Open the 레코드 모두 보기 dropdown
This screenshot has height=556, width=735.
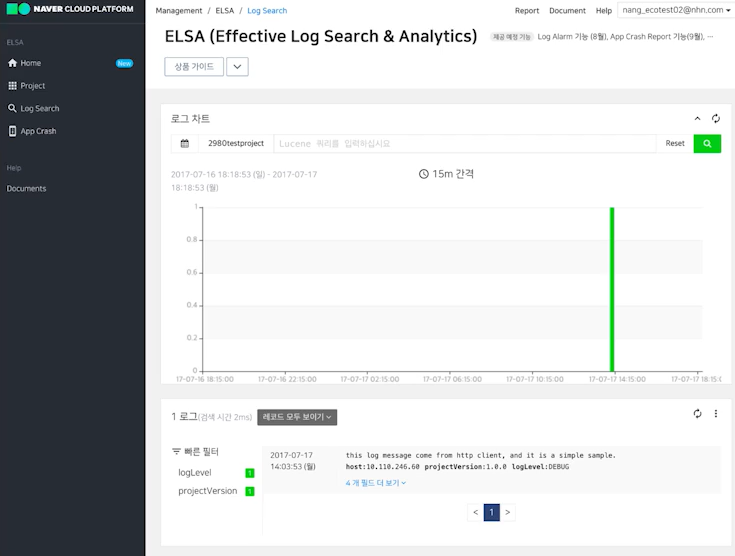point(297,417)
